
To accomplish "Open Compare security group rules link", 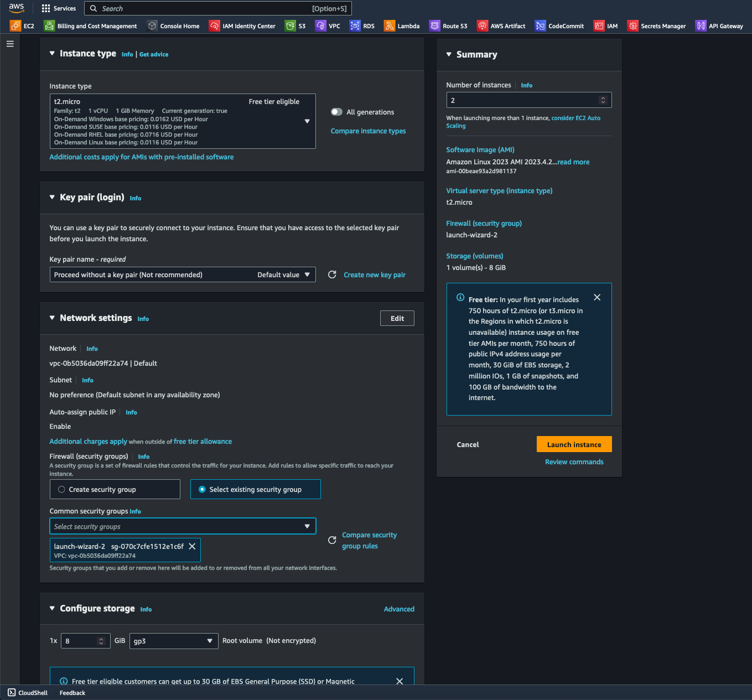I will [369, 541].
